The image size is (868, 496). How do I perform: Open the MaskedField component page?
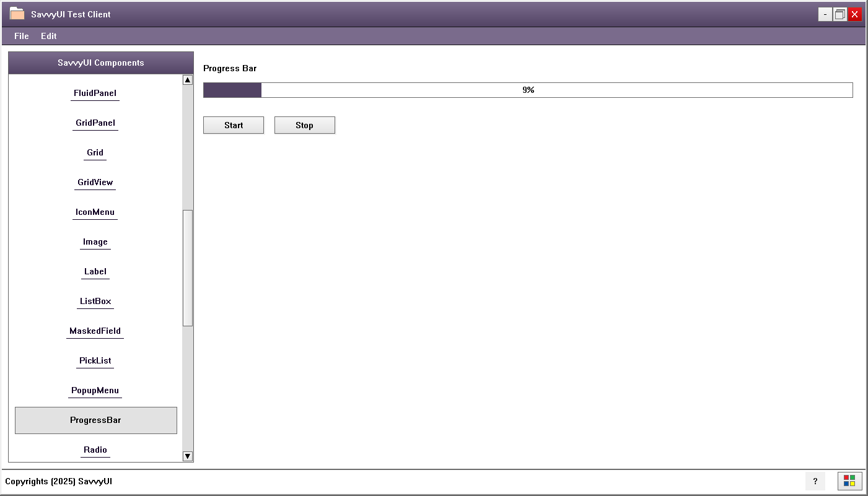click(x=95, y=331)
